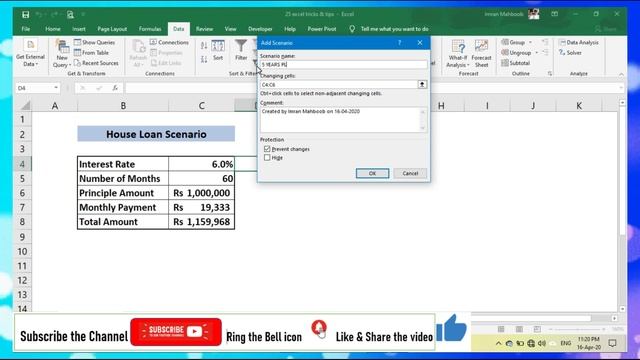The width and height of the screenshot is (640, 360).
Task: Click the help question mark in dialog
Action: [400, 43]
